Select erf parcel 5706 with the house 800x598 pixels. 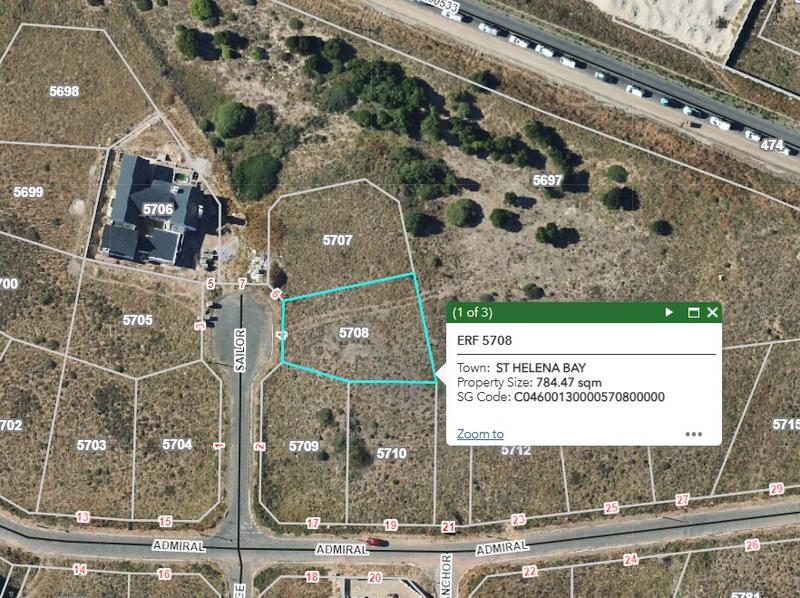pos(158,209)
